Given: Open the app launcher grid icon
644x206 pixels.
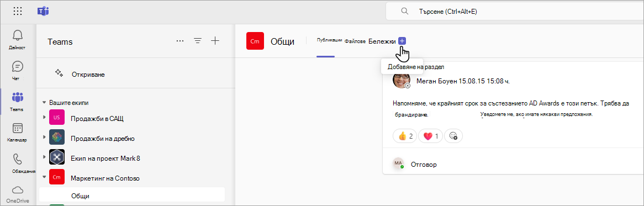Looking at the screenshot, I should [18, 11].
